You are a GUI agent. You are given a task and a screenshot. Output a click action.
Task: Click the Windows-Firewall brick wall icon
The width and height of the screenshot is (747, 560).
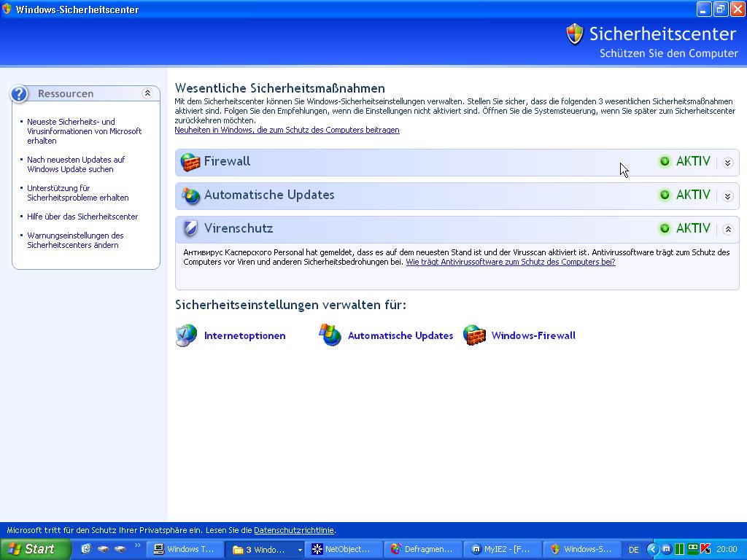(474, 335)
